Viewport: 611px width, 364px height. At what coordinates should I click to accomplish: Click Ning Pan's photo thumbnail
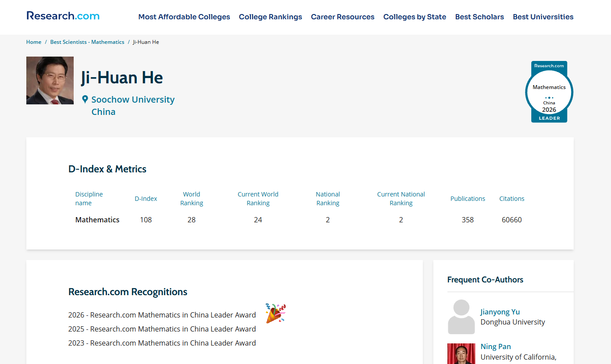tap(461, 353)
